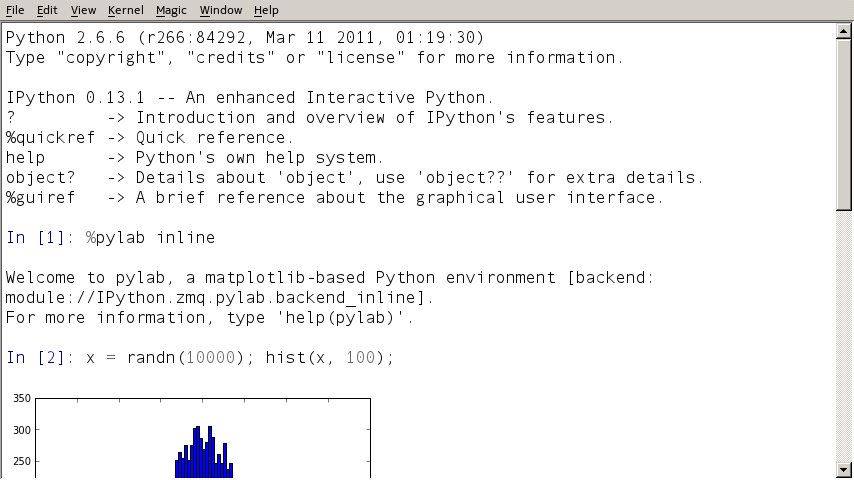Open the Help menu
Image resolution: width=854 pixels, height=480 pixels.
point(266,10)
